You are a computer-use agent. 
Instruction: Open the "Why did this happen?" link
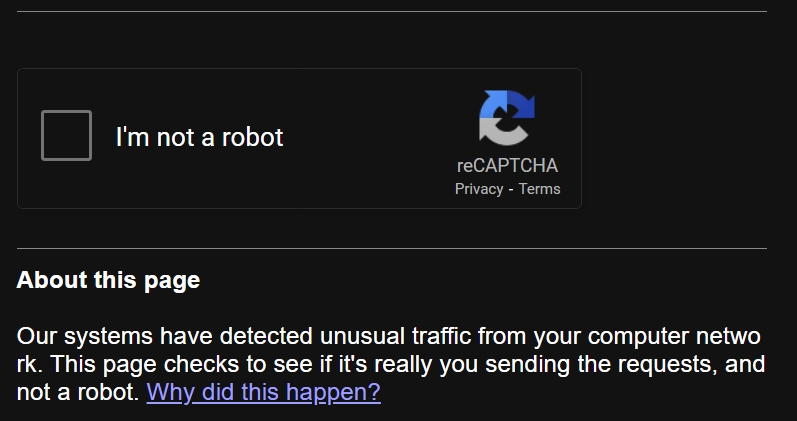[263, 392]
